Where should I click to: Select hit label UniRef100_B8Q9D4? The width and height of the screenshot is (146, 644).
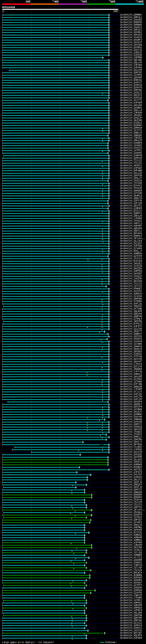(131, 495)
